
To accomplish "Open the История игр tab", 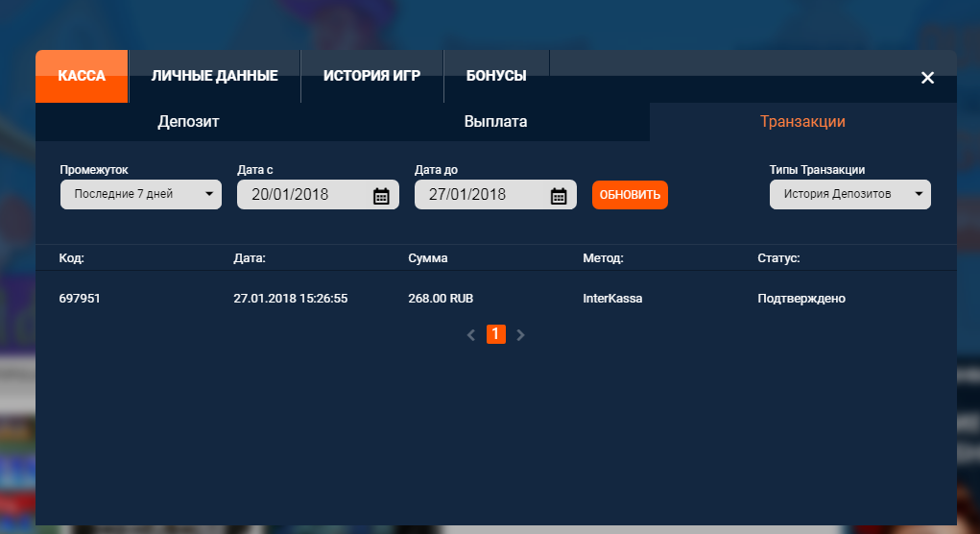I will point(371,76).
